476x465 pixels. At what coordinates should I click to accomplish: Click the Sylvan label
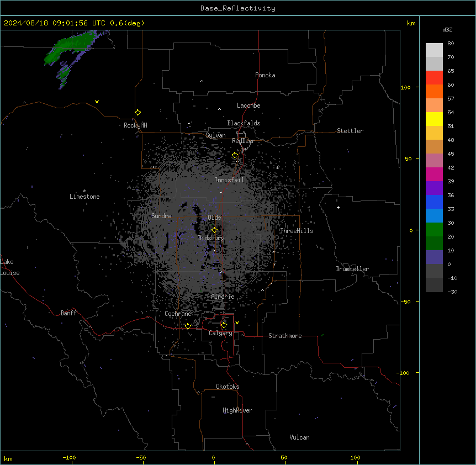coord(215,135)
